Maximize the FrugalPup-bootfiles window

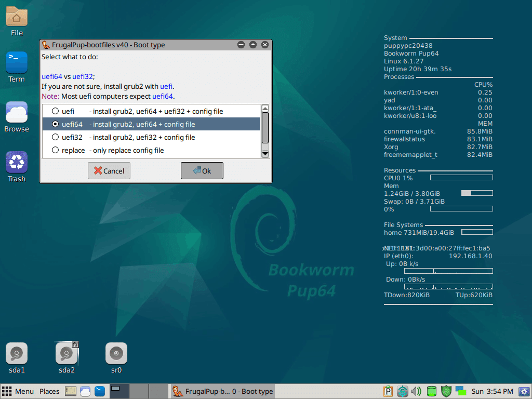click(x=253, y=45)
